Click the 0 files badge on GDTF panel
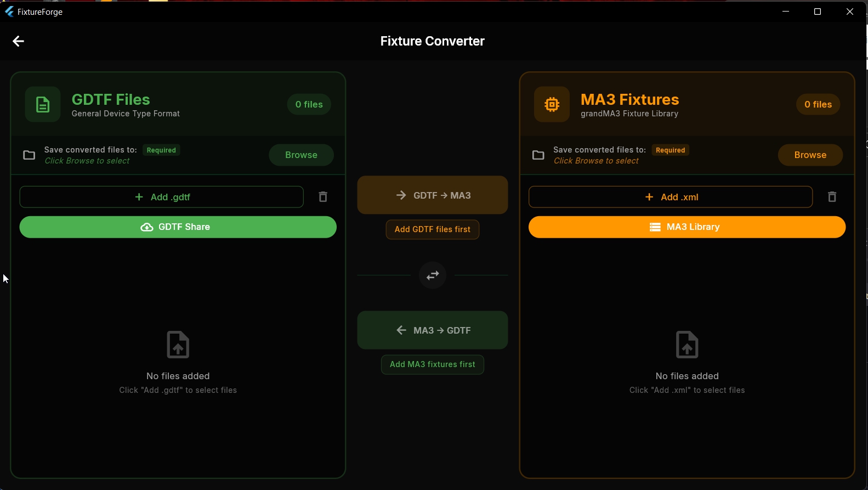This screenshot has width=868, height=490. pos(309,104)
